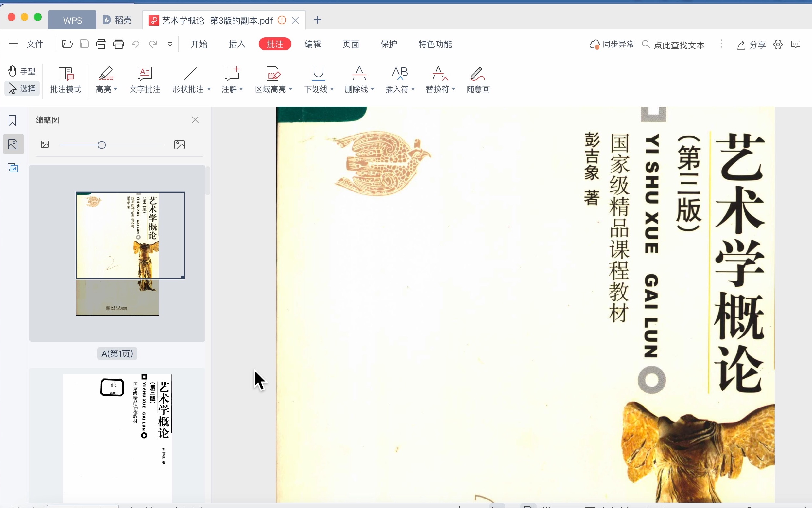Open the convert-to-Word sidebar icon
Image resolution: width=812 pixels, height=508 pixels.
[x=13, y=168]
